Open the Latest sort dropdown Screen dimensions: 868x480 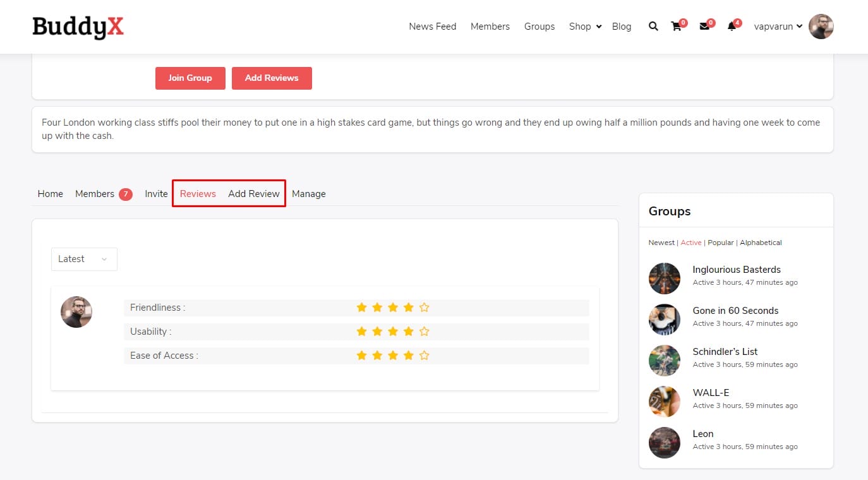point(84,259)
